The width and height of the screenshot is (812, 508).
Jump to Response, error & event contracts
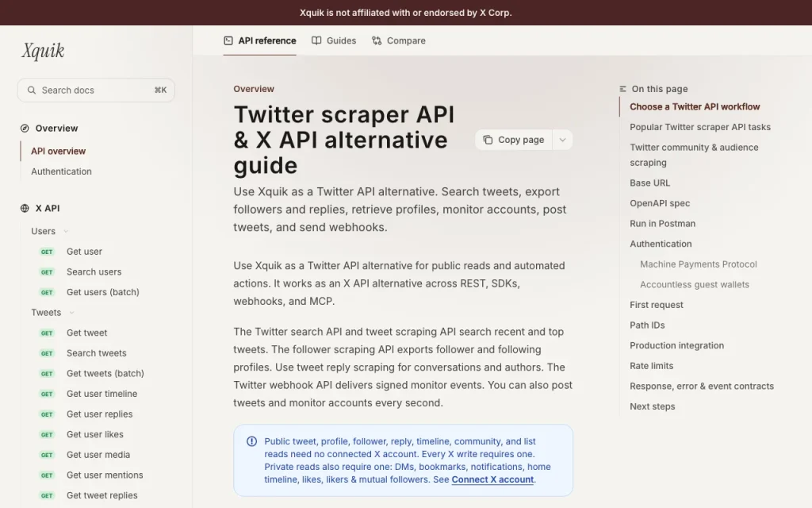[x=702, y=387]
